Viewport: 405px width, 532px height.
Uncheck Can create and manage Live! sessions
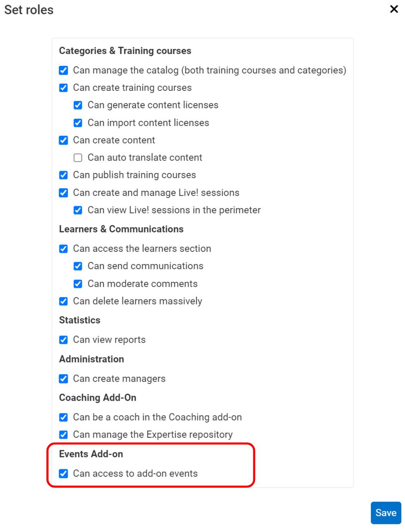64,193
